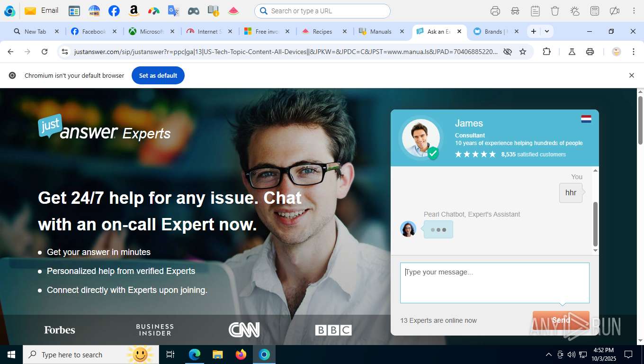
Task: Open the Facebook shortcut in top bar
Action: [114, 11]
